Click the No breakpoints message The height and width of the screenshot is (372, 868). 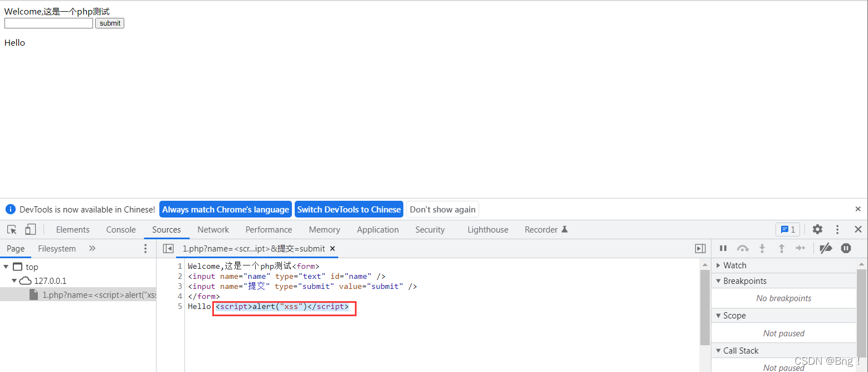(783, 298)
